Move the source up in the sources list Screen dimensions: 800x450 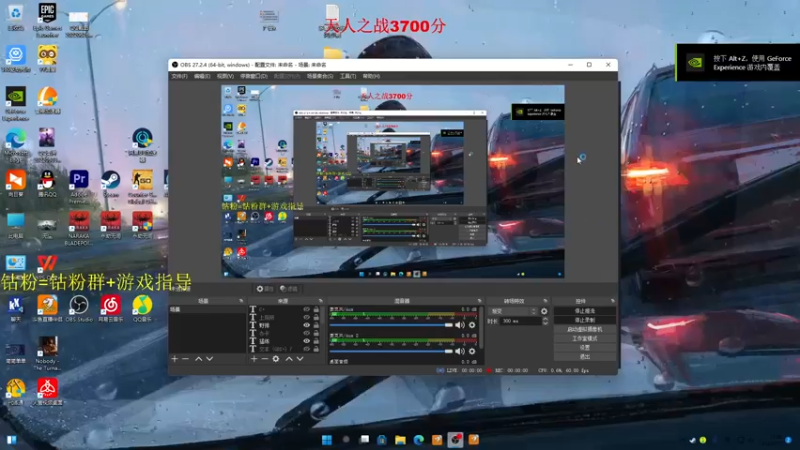(289, 359)
